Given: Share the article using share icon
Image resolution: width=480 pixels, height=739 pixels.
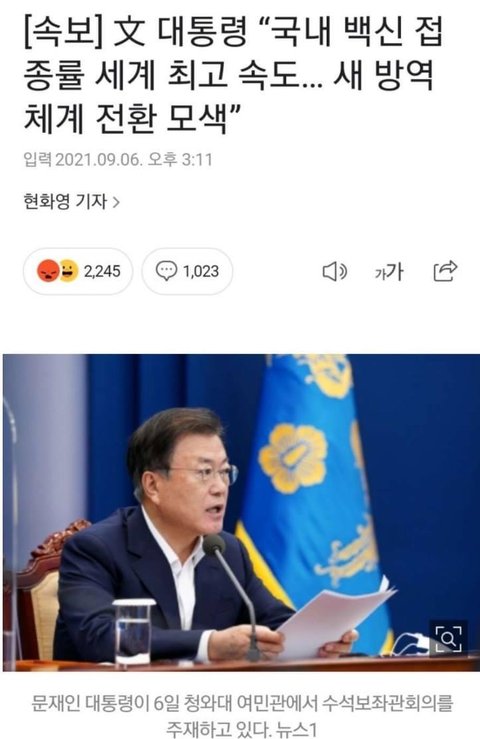Looking at the screenshot, I should pyautogui.click(x=445, y=271).
